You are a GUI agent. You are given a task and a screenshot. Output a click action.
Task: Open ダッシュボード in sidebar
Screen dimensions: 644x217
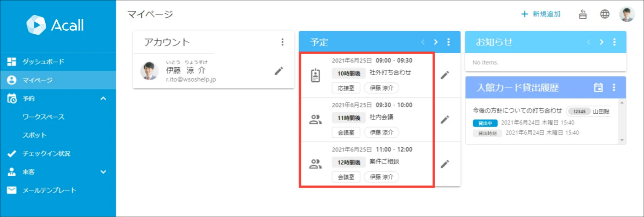pyautogui.click(x=58, y=61)
